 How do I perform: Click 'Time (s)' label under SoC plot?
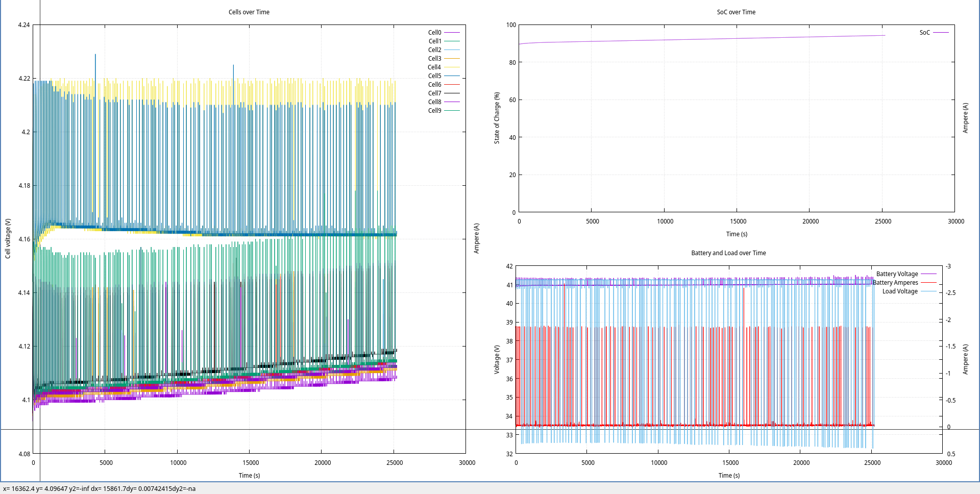(737, 234)
